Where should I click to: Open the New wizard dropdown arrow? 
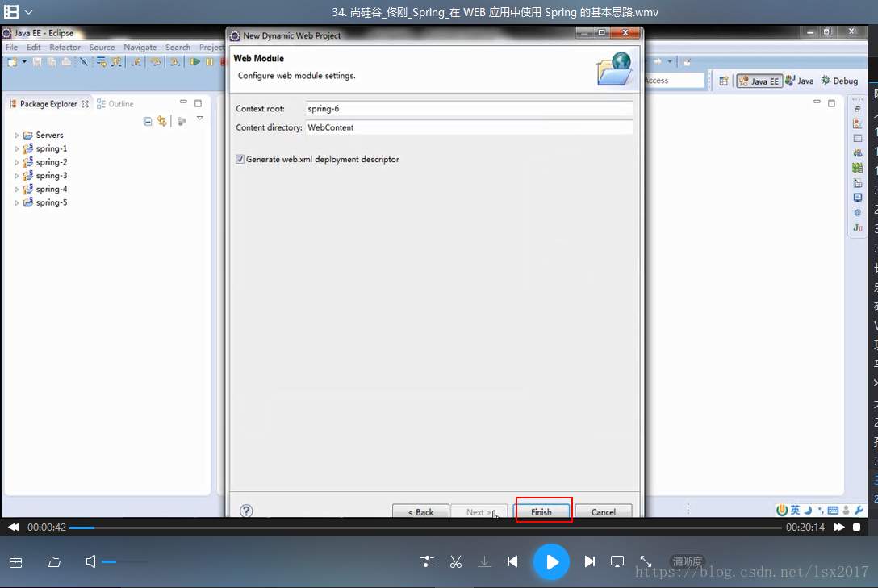24,61
